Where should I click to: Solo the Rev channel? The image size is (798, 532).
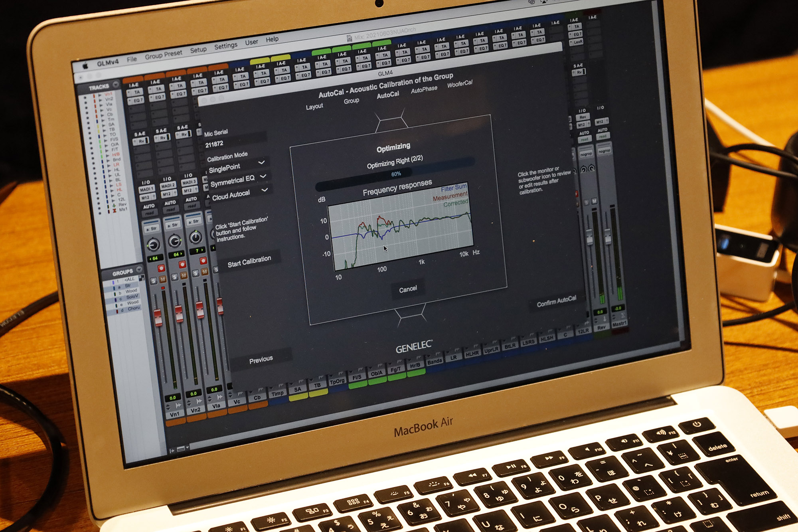pyautogui.click(x=587, y=202)
